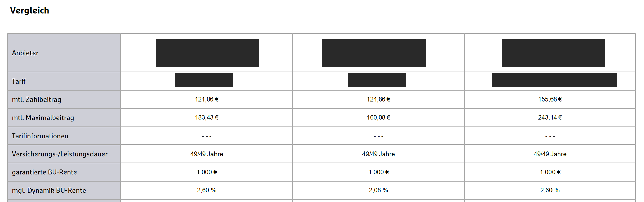Click the mgl. Dynamik BU-Rente label
Viewport: 644px width, 202px height.
click(49, 190)
